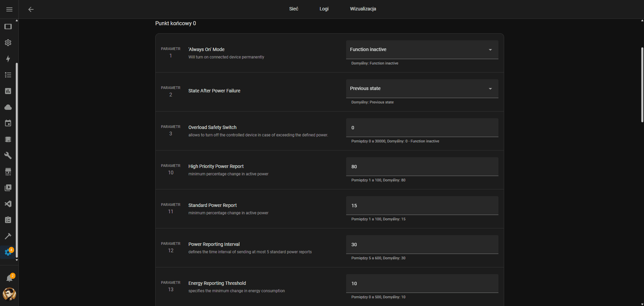This screenshot has width=644, height=306.
Task: Focus the Power Reporting Interval input
Action: tap(422, 245)
